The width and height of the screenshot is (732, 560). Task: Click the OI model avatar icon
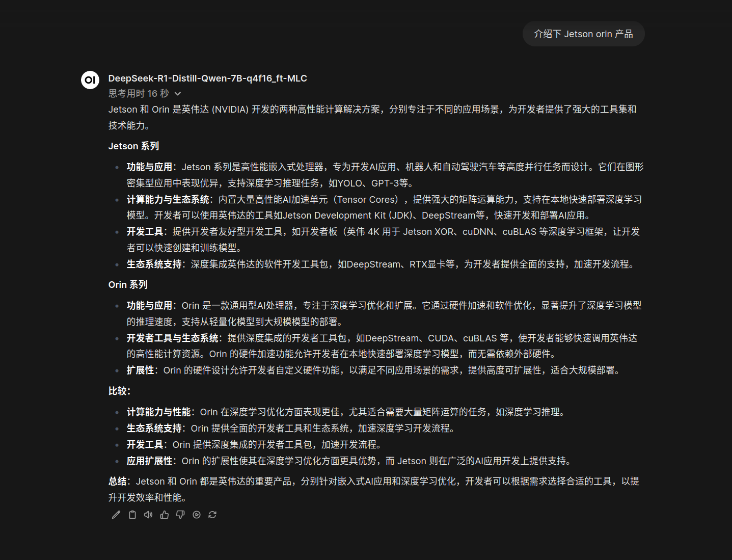point(90,79)
